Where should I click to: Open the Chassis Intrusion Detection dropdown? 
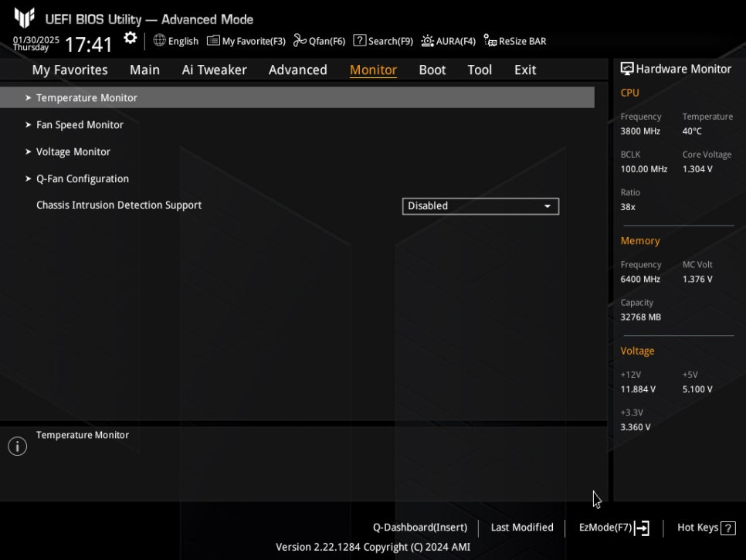click(480, 206)
